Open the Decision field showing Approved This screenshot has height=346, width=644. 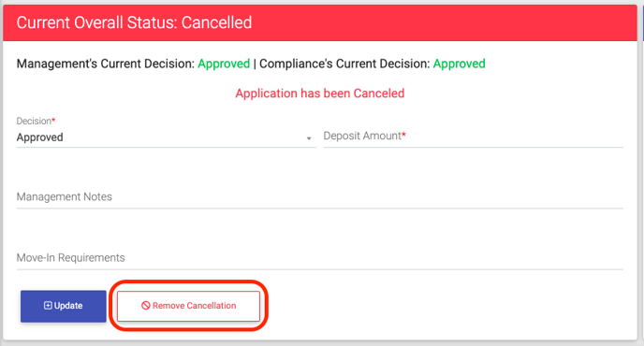167,137
